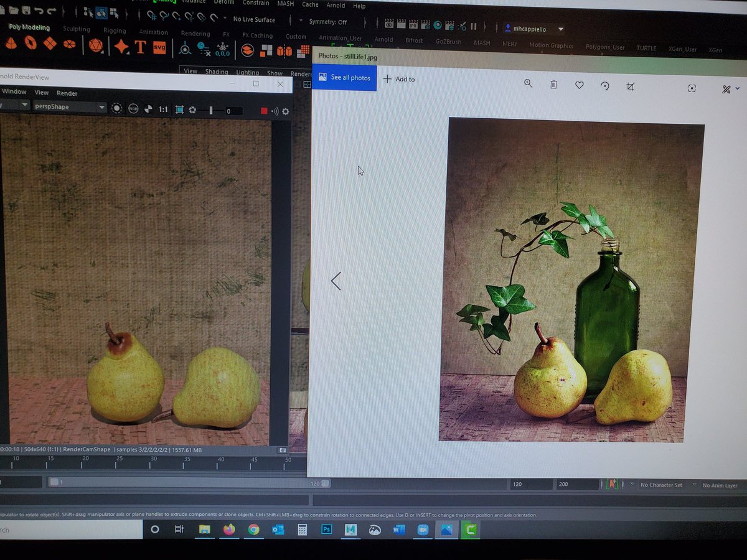
Task: Click the time range slider bar
Action: (x=189, y=482)
